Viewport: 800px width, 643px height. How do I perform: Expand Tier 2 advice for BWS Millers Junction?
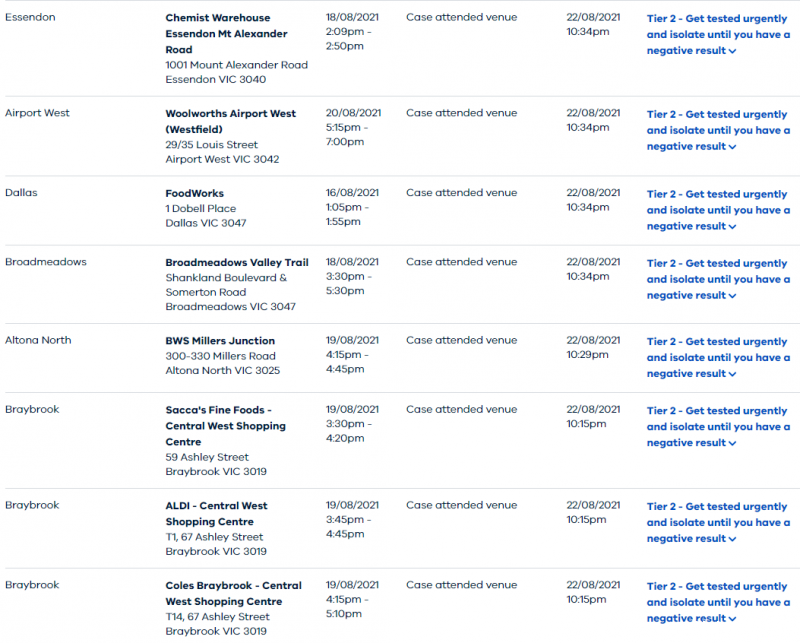tap(717, 357)
